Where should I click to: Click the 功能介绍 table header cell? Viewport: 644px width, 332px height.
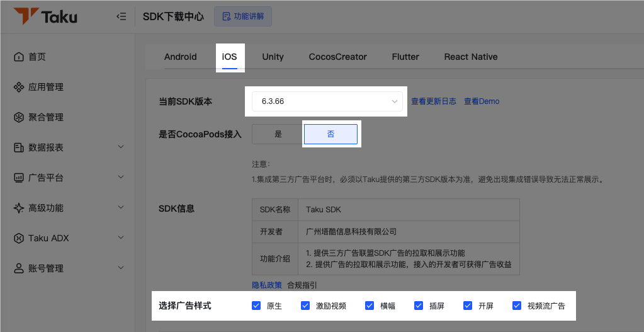pos(275,259)
